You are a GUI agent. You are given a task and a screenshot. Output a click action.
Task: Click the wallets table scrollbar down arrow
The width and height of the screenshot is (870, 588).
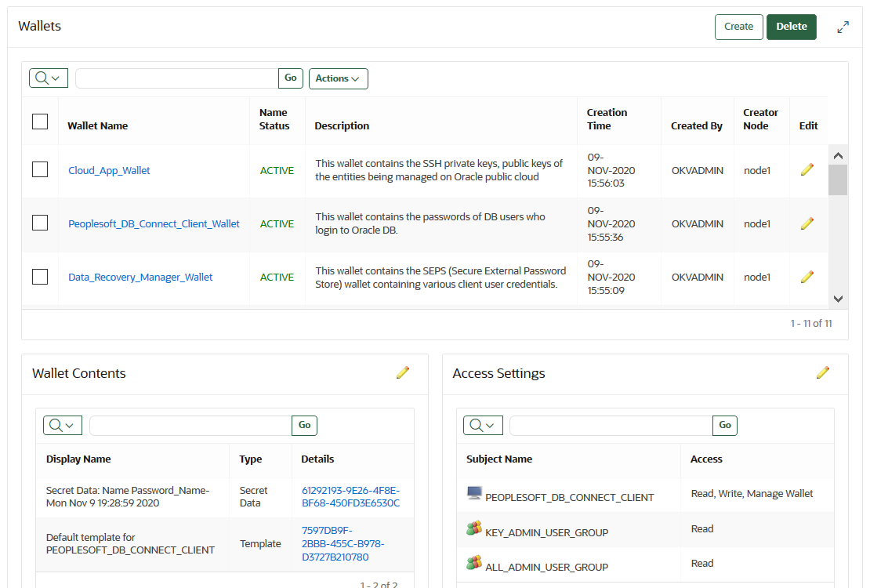(x=838, y=299)
